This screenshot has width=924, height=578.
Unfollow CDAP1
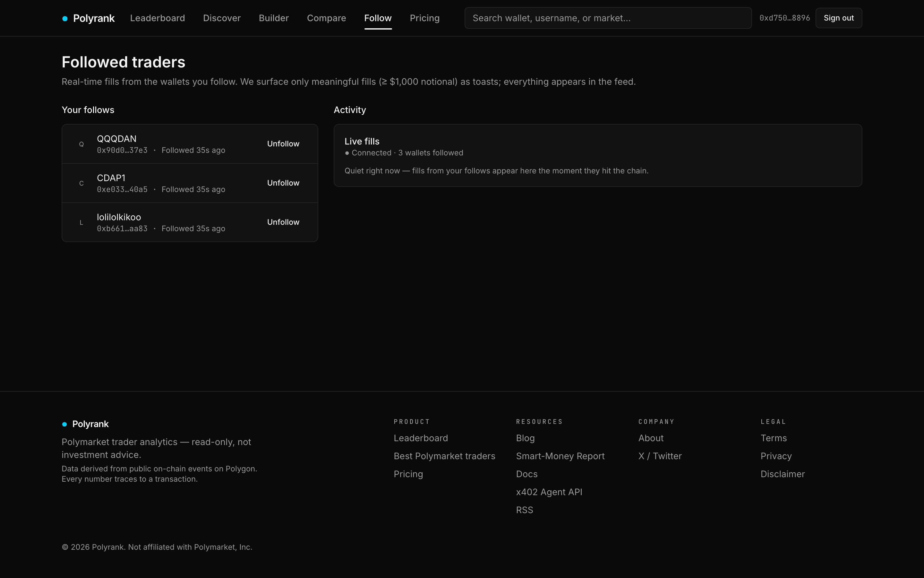[283, 183]
